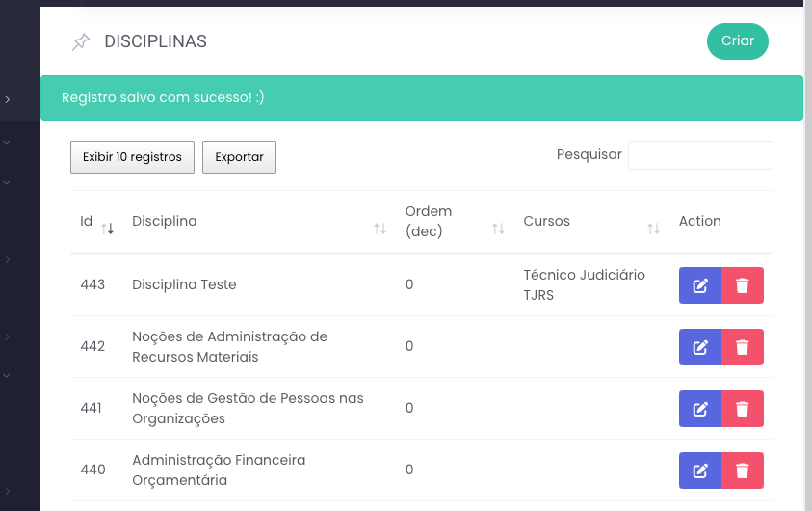Click the pin icon beside DISCIPLINAS title
This screenshot has height=511, width=812.
tap(81, 41)
